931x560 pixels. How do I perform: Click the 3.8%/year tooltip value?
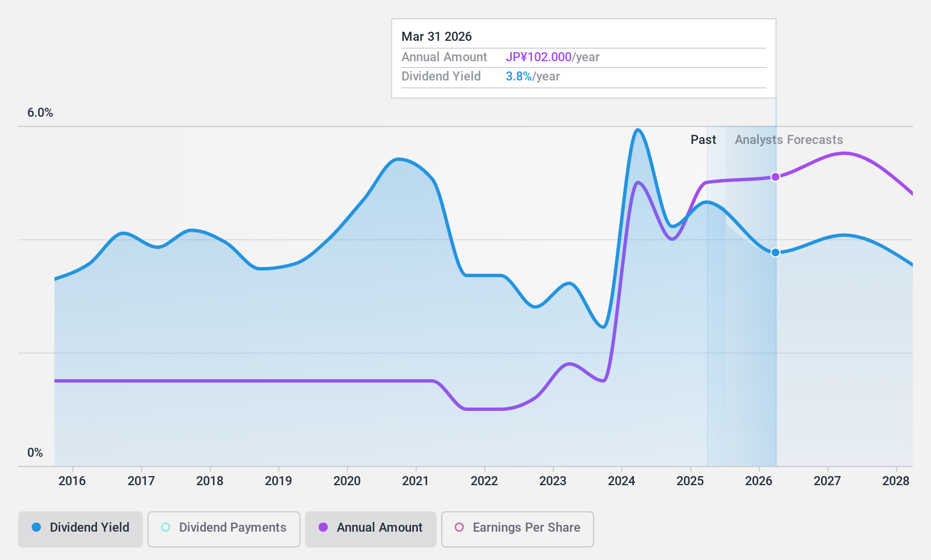click(532, 77)
